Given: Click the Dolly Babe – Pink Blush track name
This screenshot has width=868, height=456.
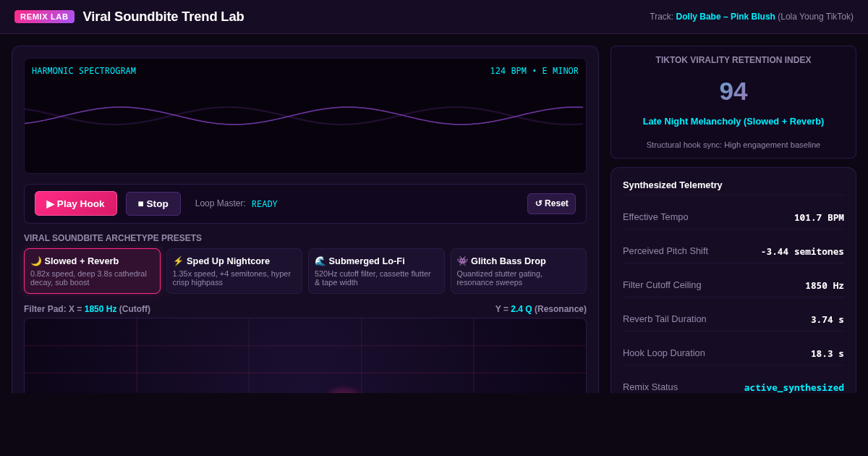Looking at the screenshot, I should [726, 17].
